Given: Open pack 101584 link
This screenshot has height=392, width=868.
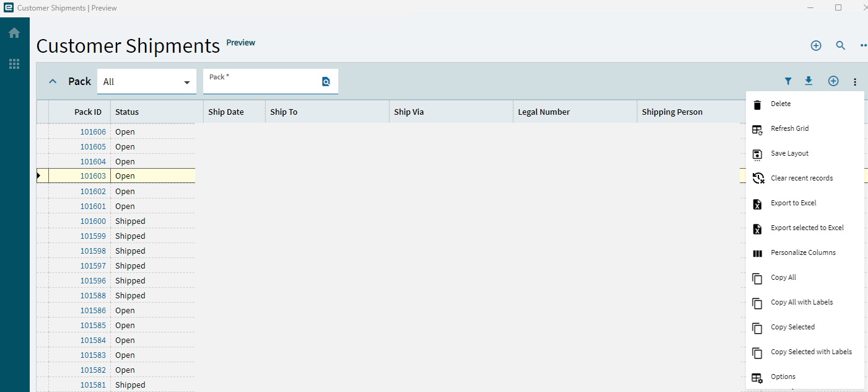Looking at the screenshot, I should tap(93, 340).
